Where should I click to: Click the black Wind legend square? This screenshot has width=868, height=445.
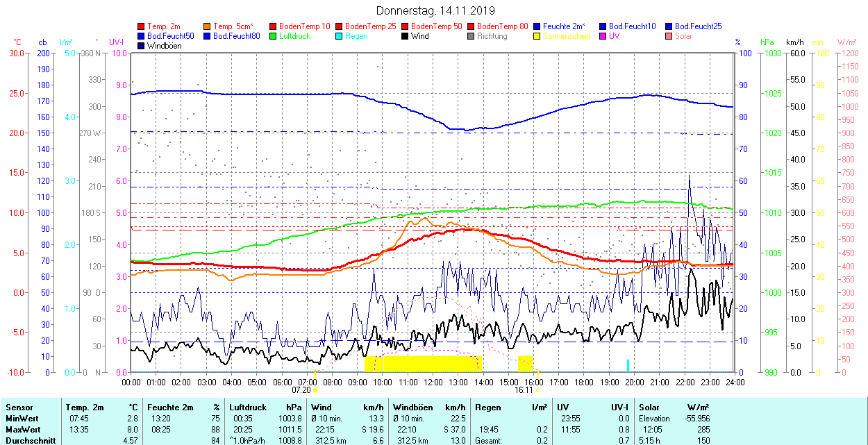pyautogui.click(x=406, y=36)
